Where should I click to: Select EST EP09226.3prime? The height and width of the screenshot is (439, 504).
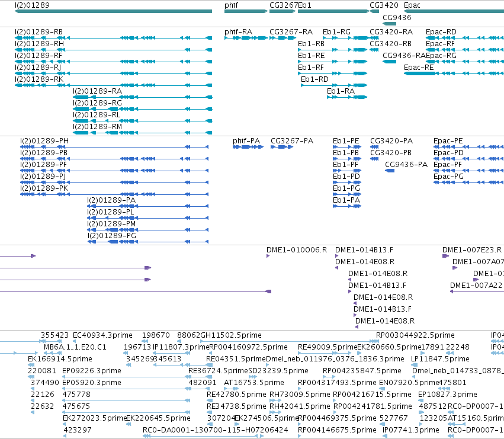pyautogui.click(x=92, y=371)
